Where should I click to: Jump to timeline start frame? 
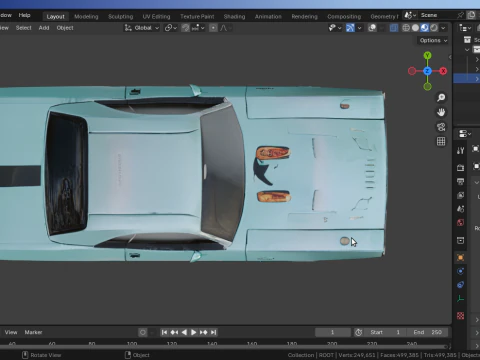[164, 332]
